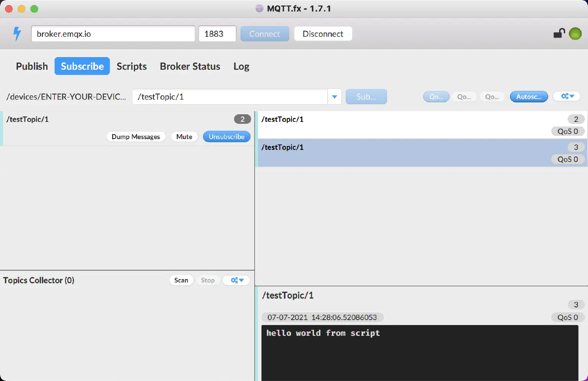The width and height of the screenshot is (588, 381).
Task: Open the Topics Collector gear dropdown
Action: point(236,280)
